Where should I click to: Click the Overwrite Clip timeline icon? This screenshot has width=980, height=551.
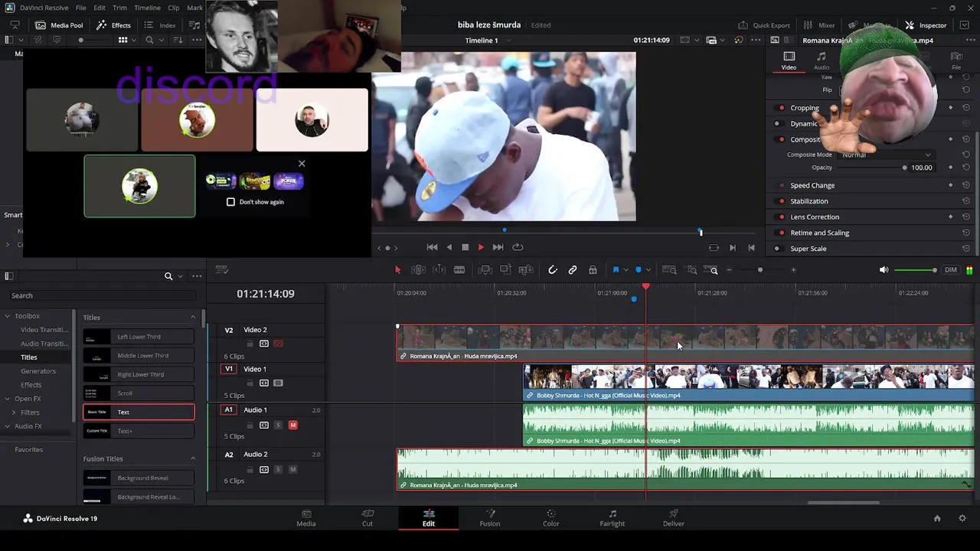point(505,270)
